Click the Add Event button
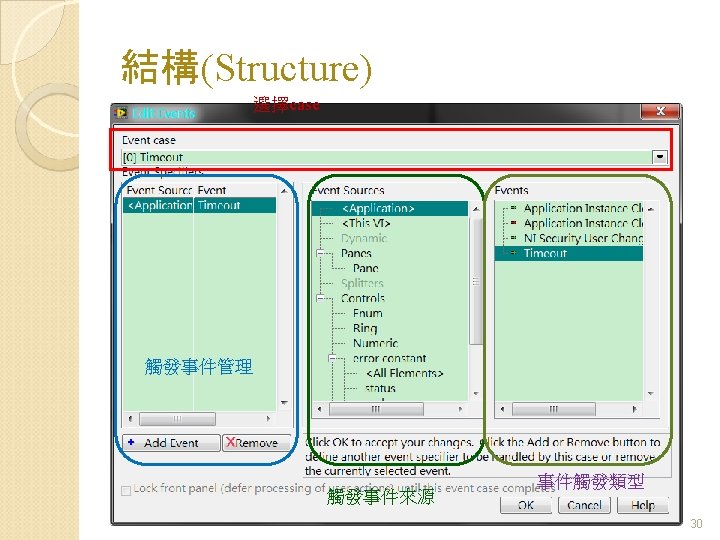This screenshot has width=720, height=540. click(x=171, y=443)
